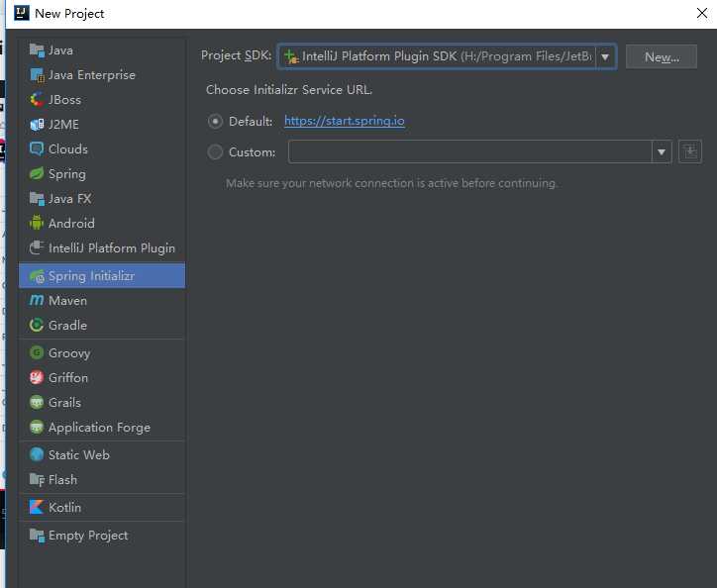The height and width of the screenshot is (588, 717).
Task: Choose Maven project type
Action: point(102,300)
